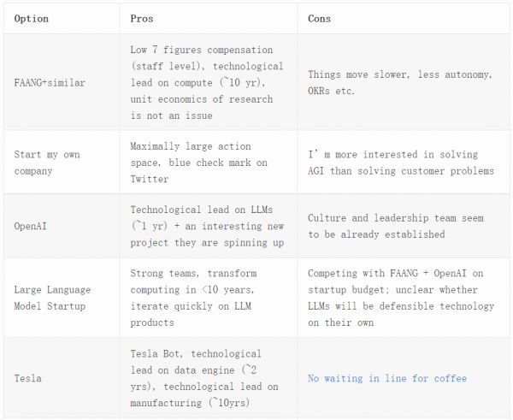Screen dimensions: 513x420
Task: Click the Pros column header
Action: pyautogui.click(x=142, y=19)
